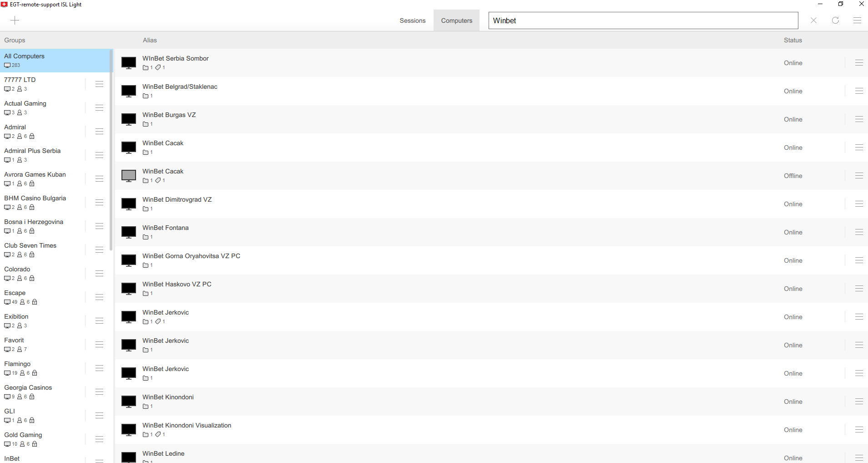Image resolution: width=868 pixels, height=463 pixels.
Task: Select the WinBet Kinondoni computer name
Action: click(168, 397)
